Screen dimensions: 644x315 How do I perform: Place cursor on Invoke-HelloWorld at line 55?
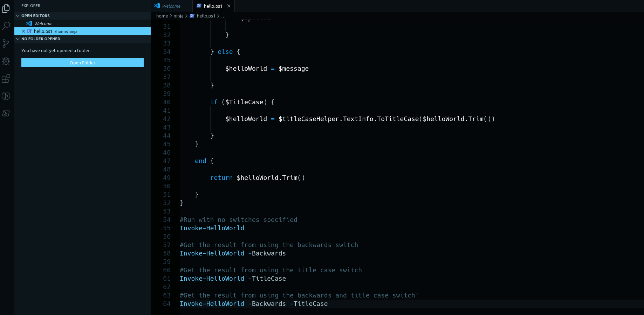(x=212, y=228)
